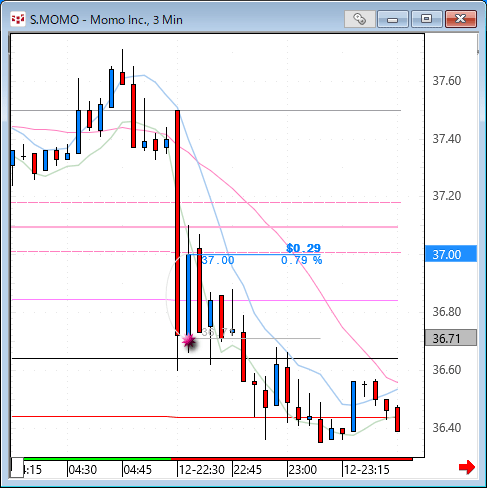Click the large red candle at 12-22:30
Screen dimensions: 487x488
point(178,223)
